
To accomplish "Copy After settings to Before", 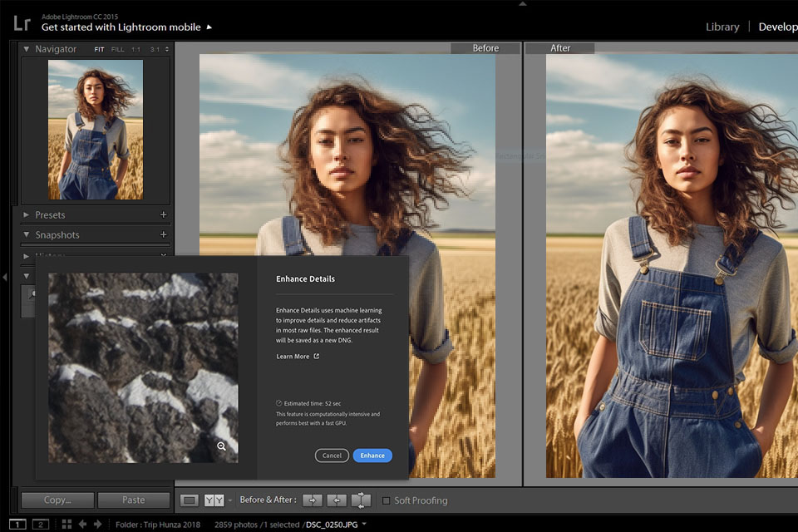I will (x=337, y=500).
